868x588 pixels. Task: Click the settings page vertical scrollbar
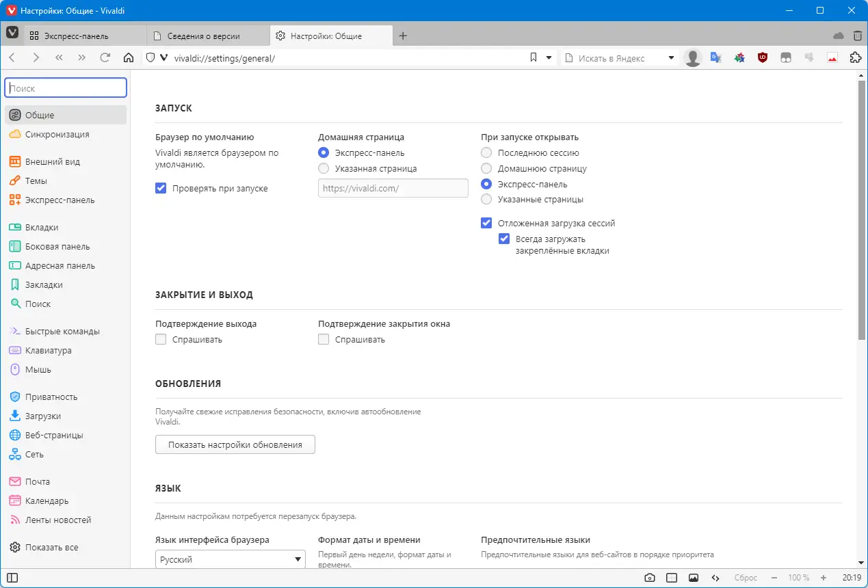[x=862, y=211]
